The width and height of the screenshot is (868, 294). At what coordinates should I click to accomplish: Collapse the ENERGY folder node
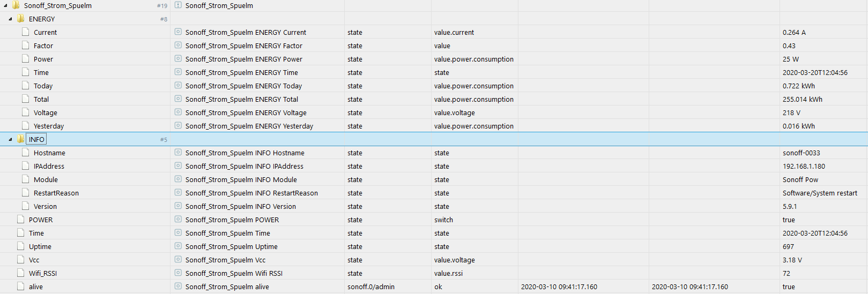pyautogui.click(x=10, y=19)
